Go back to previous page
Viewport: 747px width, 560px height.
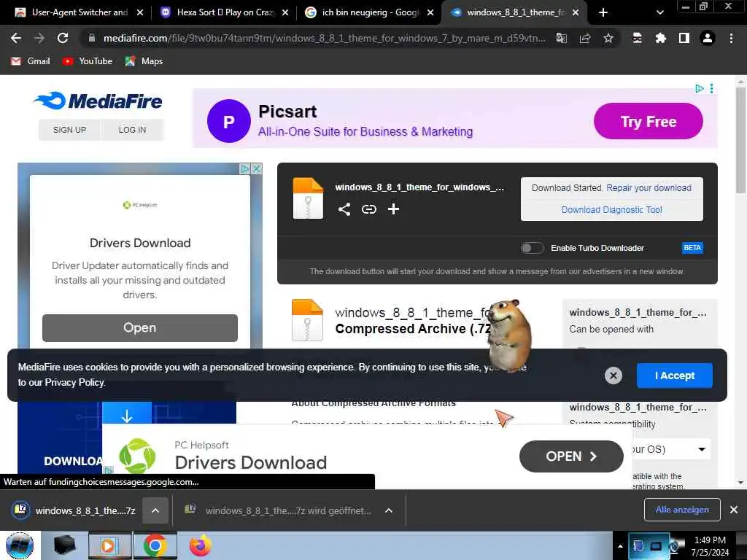(16, 38)
